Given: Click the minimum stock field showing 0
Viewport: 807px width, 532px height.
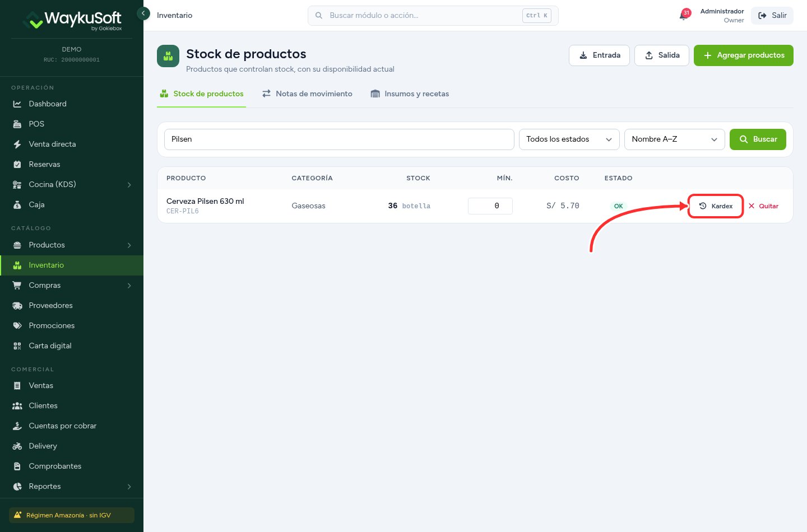Looking at the screenshot, I should click(x=490, y=206).
